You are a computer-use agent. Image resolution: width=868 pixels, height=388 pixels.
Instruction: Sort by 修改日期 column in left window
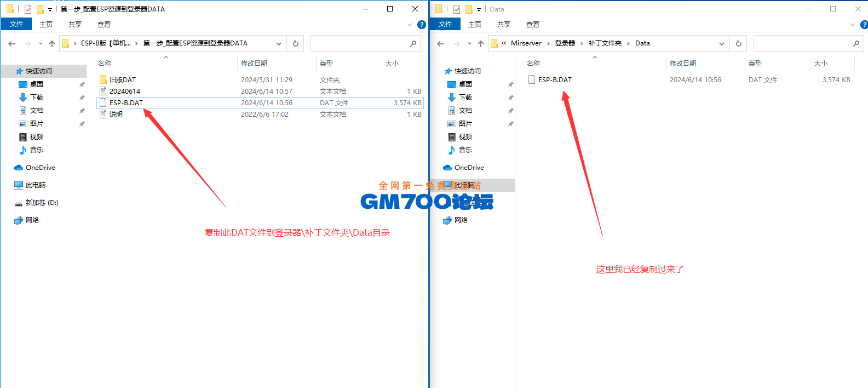coord(254,64)
